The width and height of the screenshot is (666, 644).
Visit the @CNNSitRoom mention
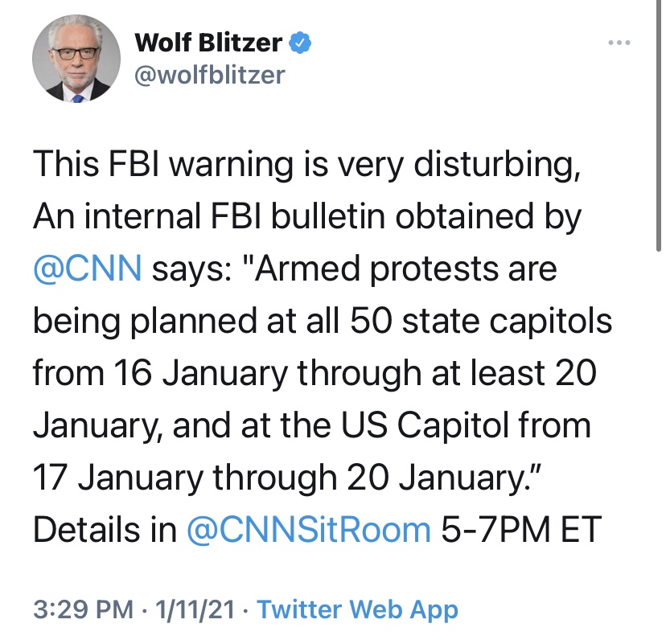309,529
